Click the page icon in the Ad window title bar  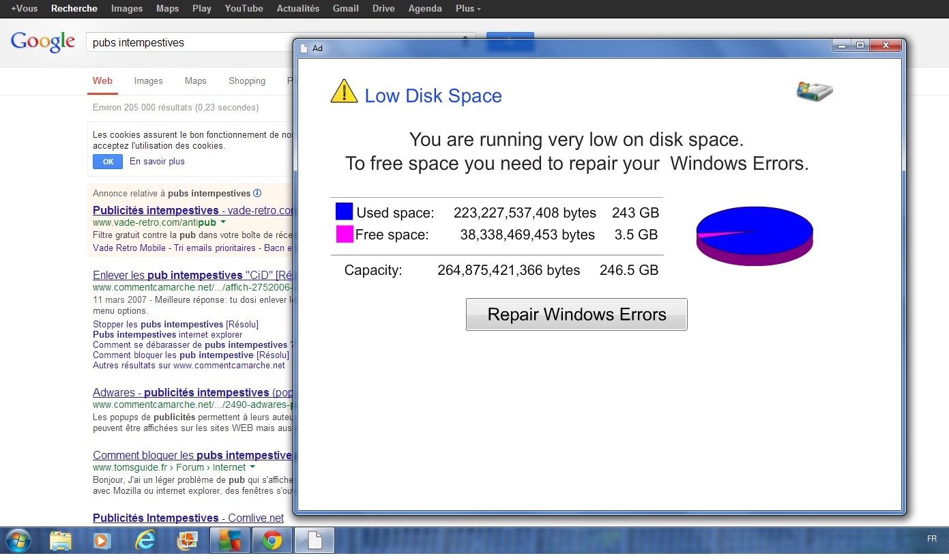click(304, 48)
